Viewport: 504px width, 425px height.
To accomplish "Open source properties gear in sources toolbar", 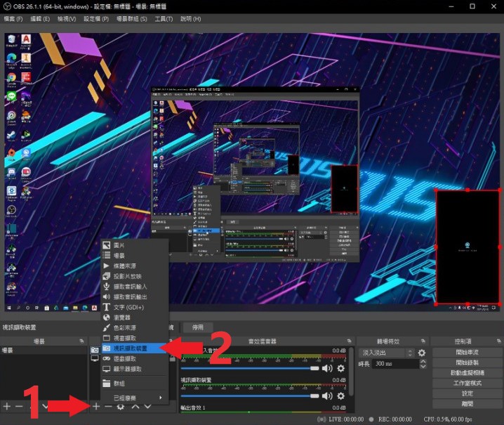I will pyautogui.click(x=121, y=406).
